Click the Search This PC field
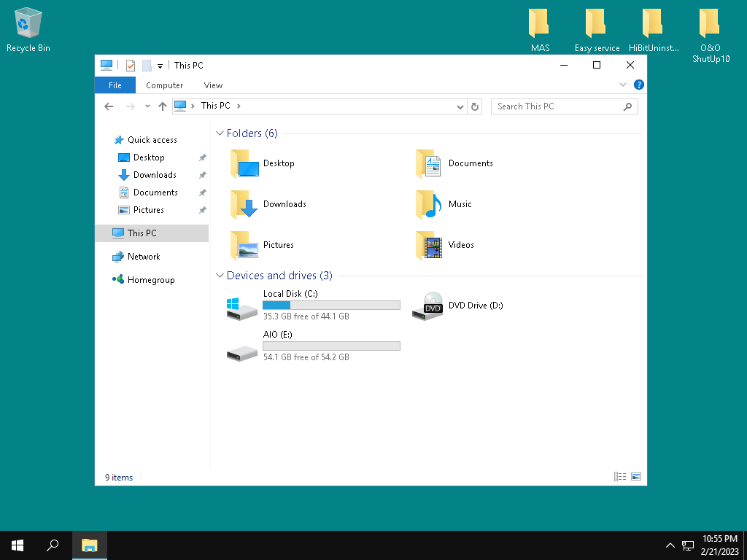This screenshot has height=560, width=747. (558, 106)
